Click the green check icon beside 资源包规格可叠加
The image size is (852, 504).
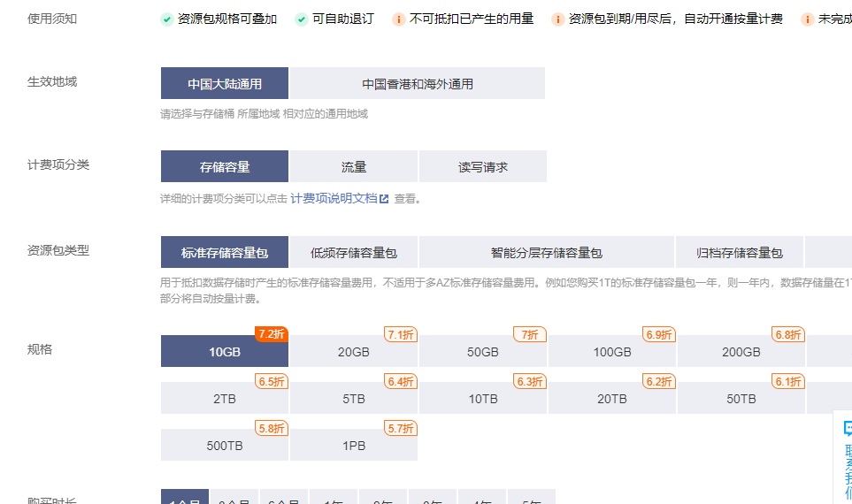(167, 19)
